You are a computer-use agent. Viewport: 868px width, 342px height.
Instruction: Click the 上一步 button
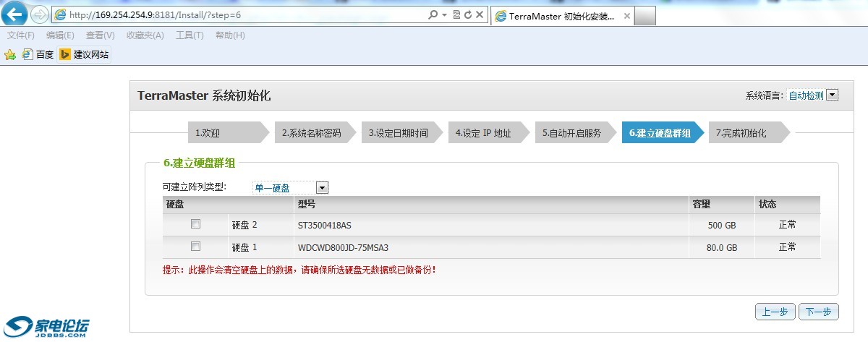coord(775,312)
